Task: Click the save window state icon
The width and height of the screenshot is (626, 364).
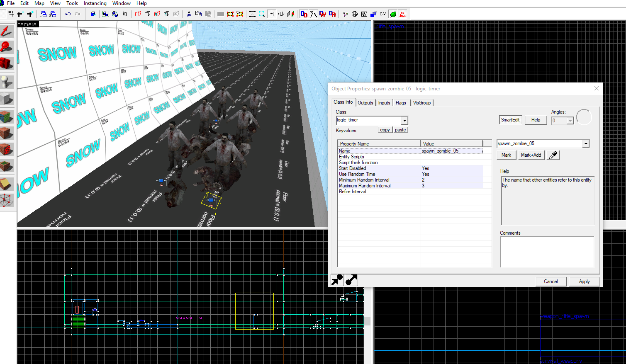Action: 53,14
